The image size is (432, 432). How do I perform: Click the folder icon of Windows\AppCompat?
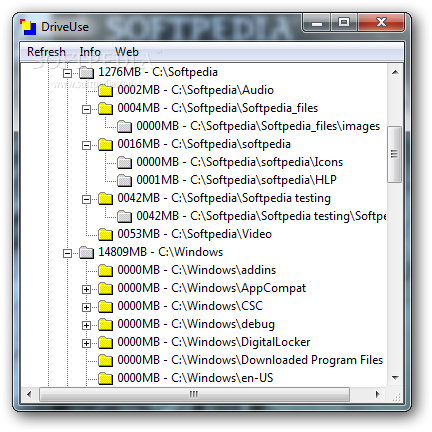[106, 288]
